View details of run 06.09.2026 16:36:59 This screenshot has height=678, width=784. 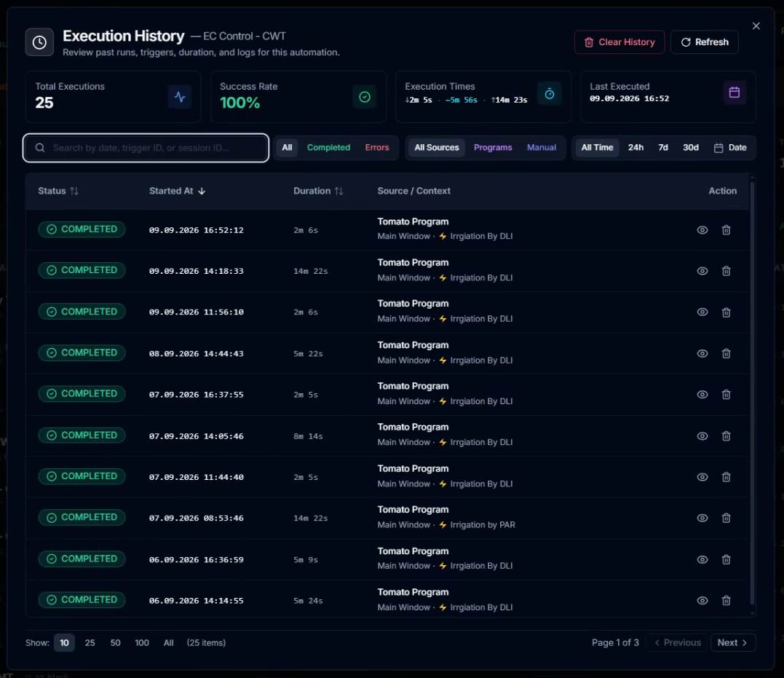coord(702,559)
